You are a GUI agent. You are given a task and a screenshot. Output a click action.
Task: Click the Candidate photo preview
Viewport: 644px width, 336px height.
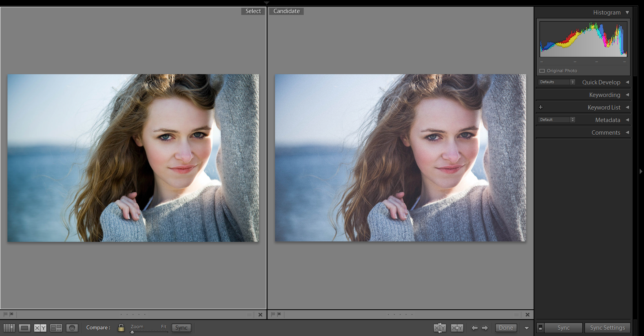(400, 158)
